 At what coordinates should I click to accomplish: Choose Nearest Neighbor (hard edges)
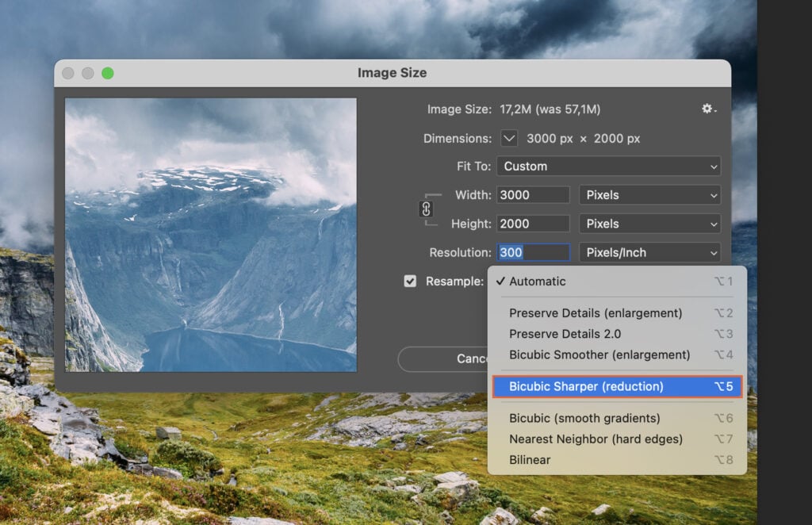tap(596, 439)
